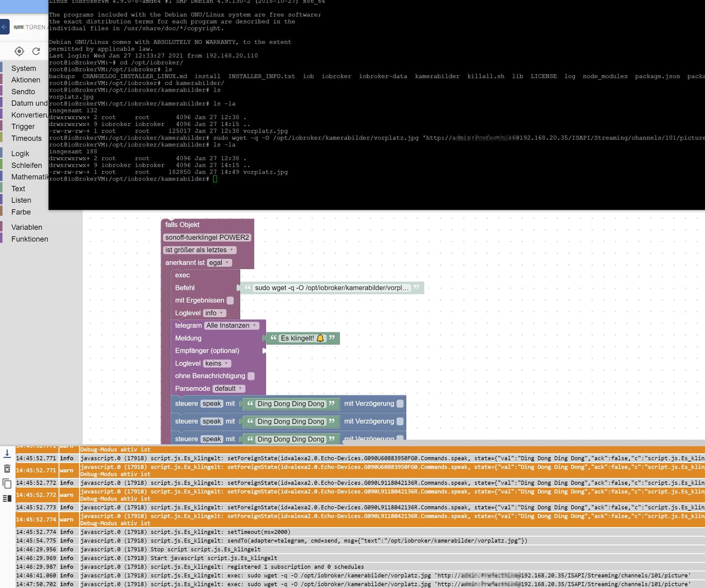Viewport: 705px width, 588px height.
Task: Clear the log with trash icon
Action: coord(7,469)
